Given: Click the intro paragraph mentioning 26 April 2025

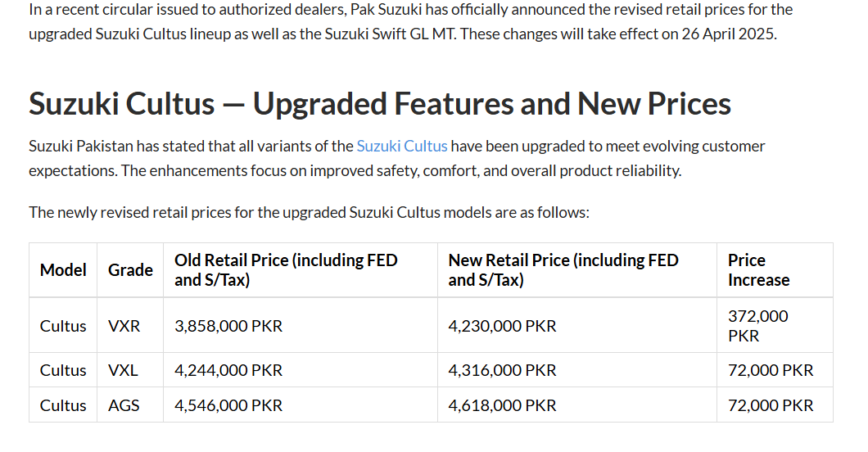Looking at the screenshot, I should click(x=411, y=21).
